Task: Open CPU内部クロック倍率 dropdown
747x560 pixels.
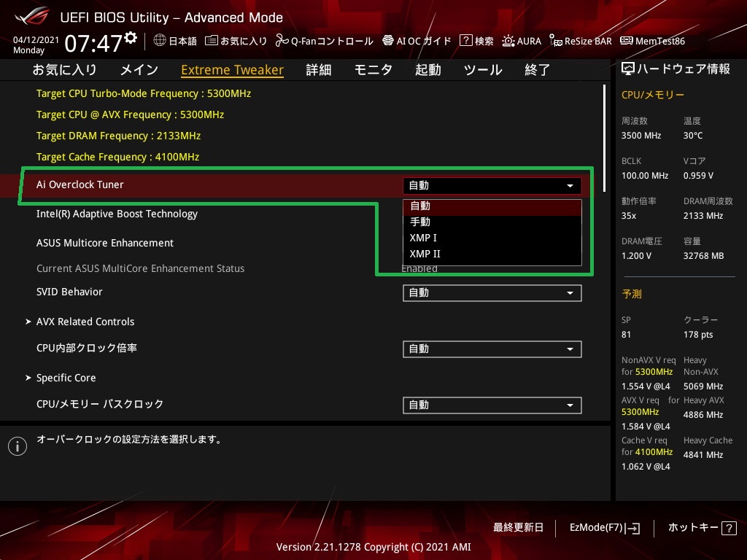Action: [x=492, y=349]
